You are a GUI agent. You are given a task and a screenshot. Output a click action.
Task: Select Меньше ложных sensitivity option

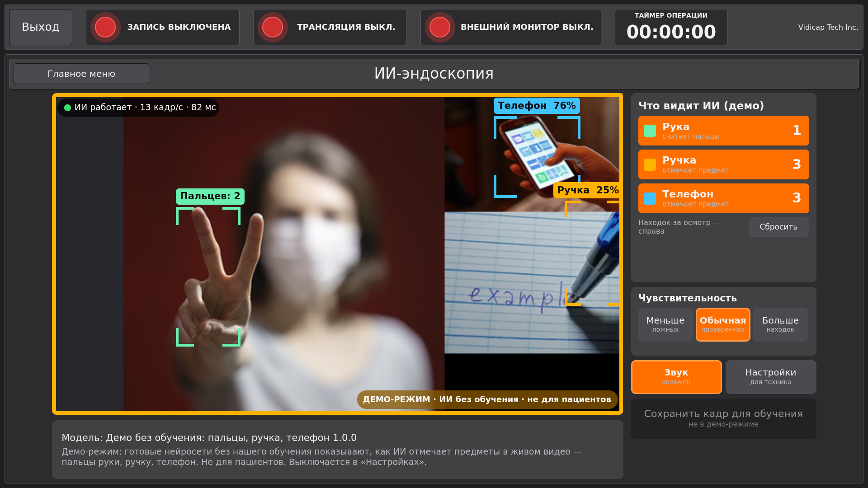tap(665, 324)
